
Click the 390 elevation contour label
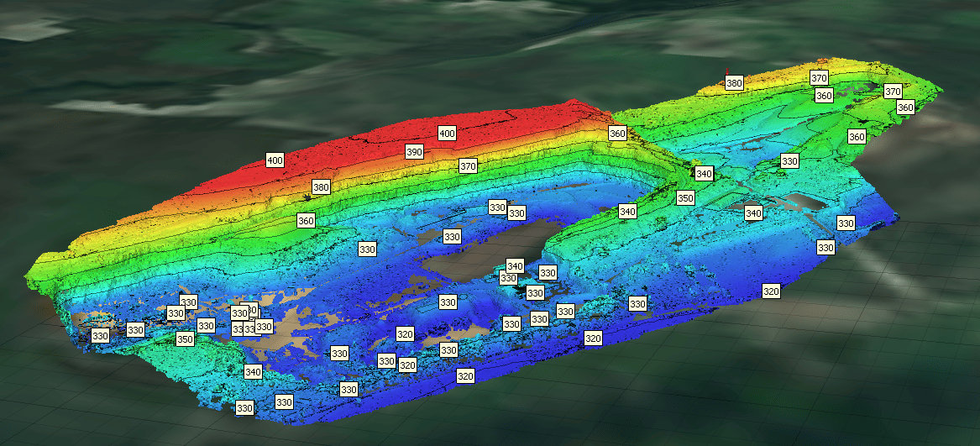coord(414,152)
